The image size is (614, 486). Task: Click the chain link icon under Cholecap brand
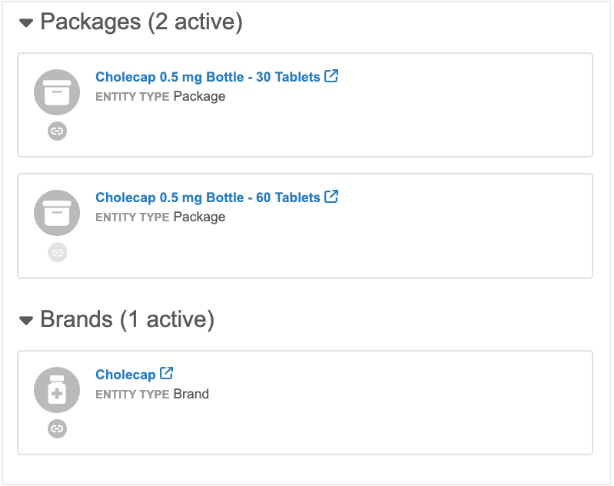pos(57,429)
